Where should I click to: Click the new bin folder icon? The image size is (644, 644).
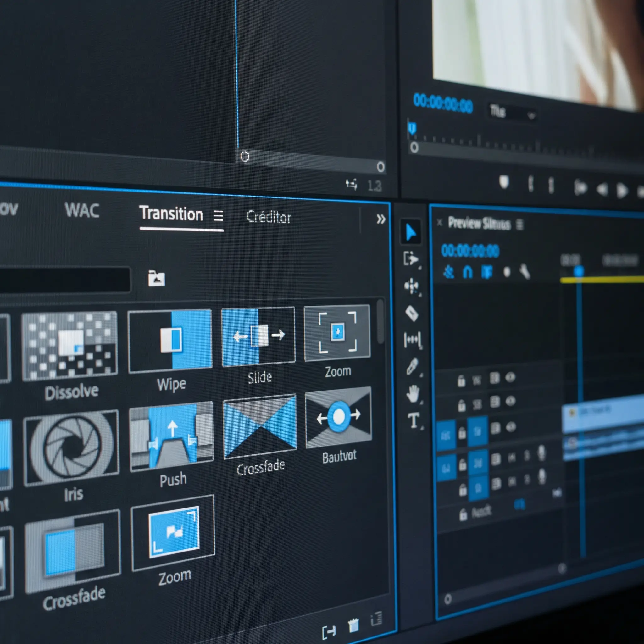click(156, 278)
